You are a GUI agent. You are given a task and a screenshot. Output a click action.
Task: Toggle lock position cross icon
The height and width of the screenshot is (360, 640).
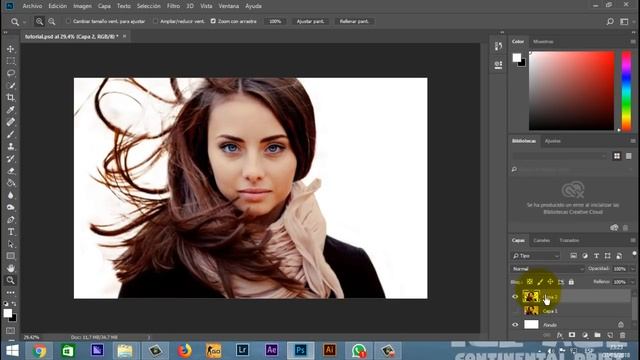click(x=550, y=282)
